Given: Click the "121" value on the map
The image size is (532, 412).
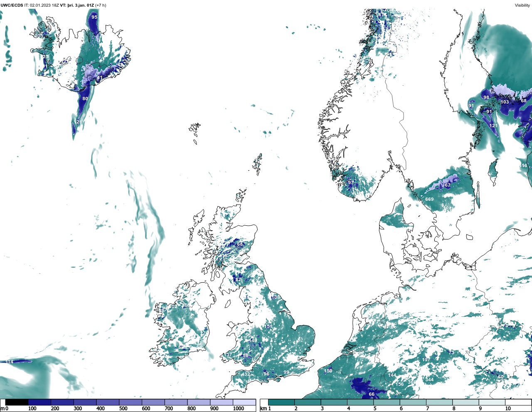Looking at the screenshot, I should pos(493,126).
